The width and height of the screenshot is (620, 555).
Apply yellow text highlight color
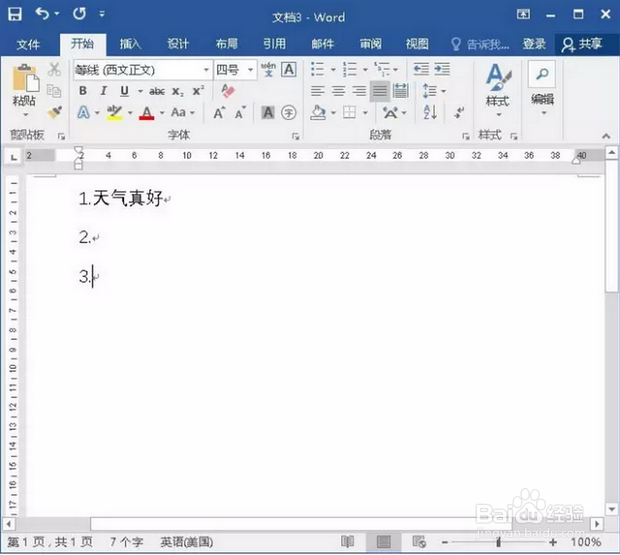click(x=114, y=113)
